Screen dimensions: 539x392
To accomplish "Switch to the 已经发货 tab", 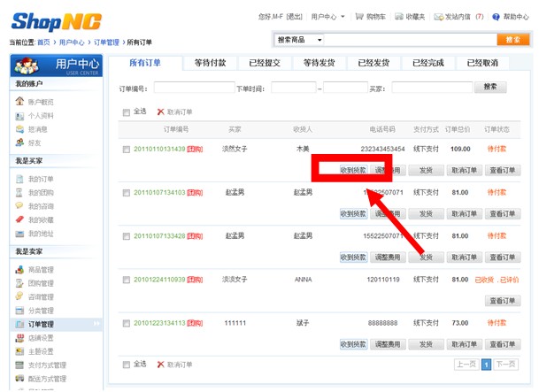I will [x=373, y=63].
